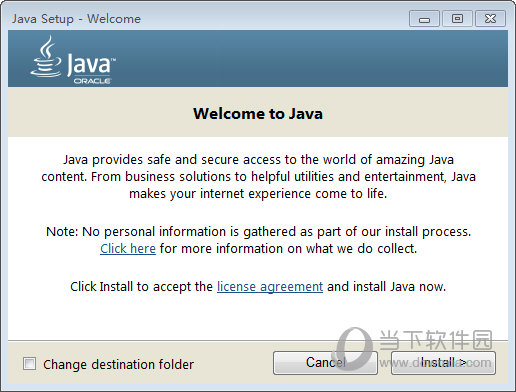Viewport: 516px width, 392px height.
Task: Click the Java coffee cup logo
Action: tap(46, 57)
